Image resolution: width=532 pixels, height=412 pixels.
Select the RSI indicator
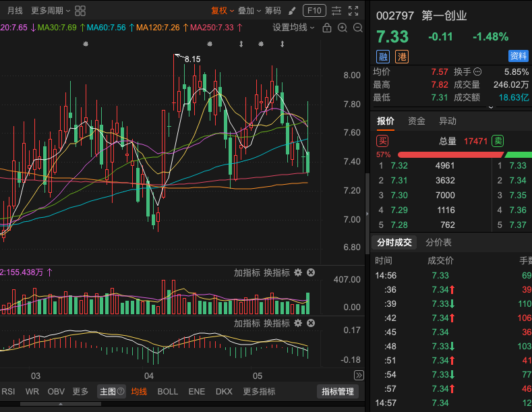click(8, 392)
